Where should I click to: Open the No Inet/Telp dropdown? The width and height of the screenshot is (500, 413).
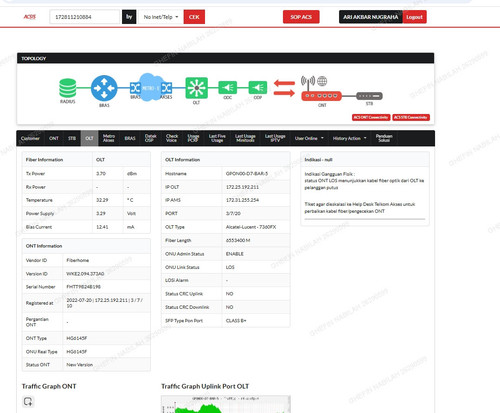point(161,17)
